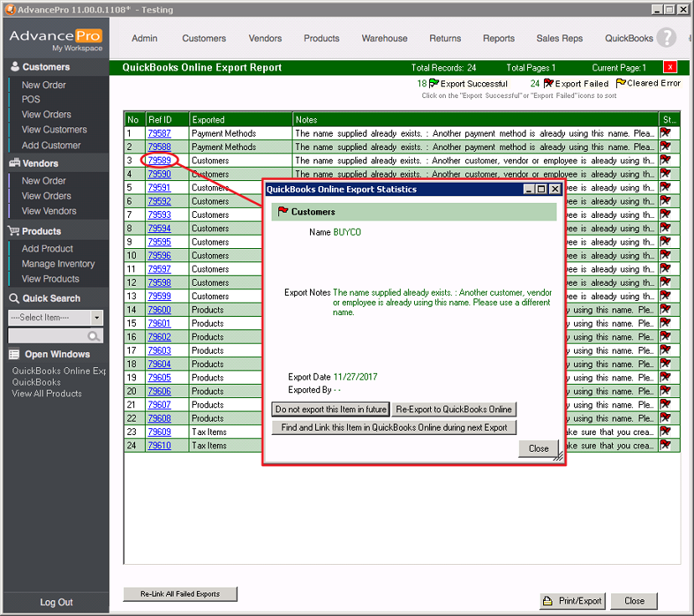Image resolution: width=694 pixels, height=616 pixels.
Task: Click the Notes column header
Action: click(x=476, y=120)
